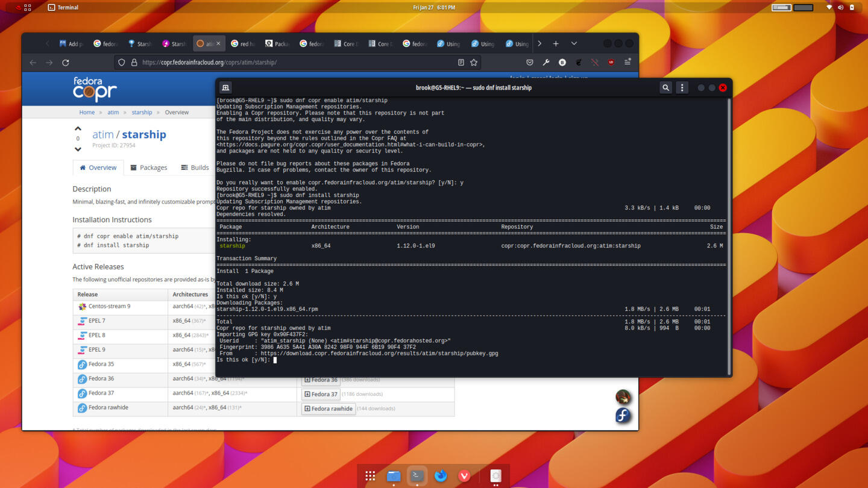Image resolution: width=868 pixels, height=488 pixels.
Task: Open the wrench developer tools icon
Action: coord(546,62)
